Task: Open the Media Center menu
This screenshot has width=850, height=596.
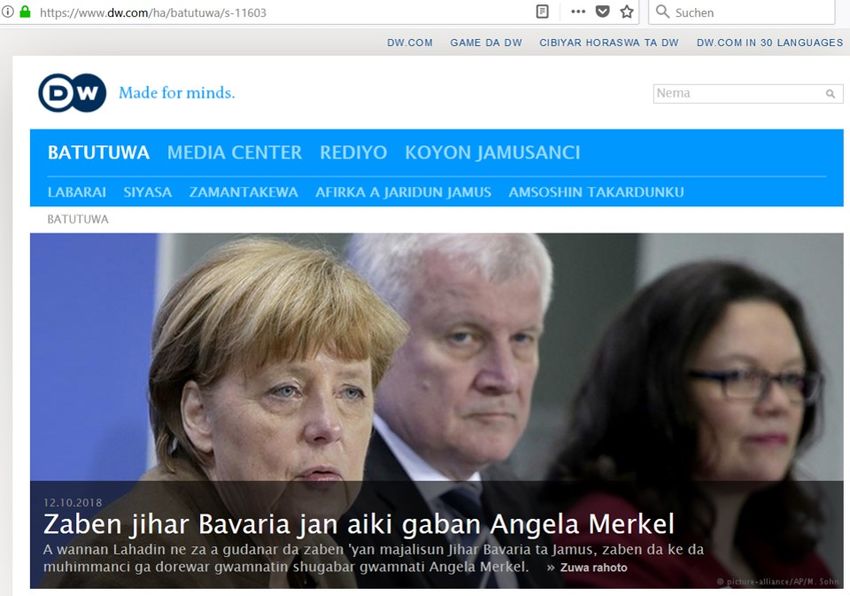Action: 234,153
